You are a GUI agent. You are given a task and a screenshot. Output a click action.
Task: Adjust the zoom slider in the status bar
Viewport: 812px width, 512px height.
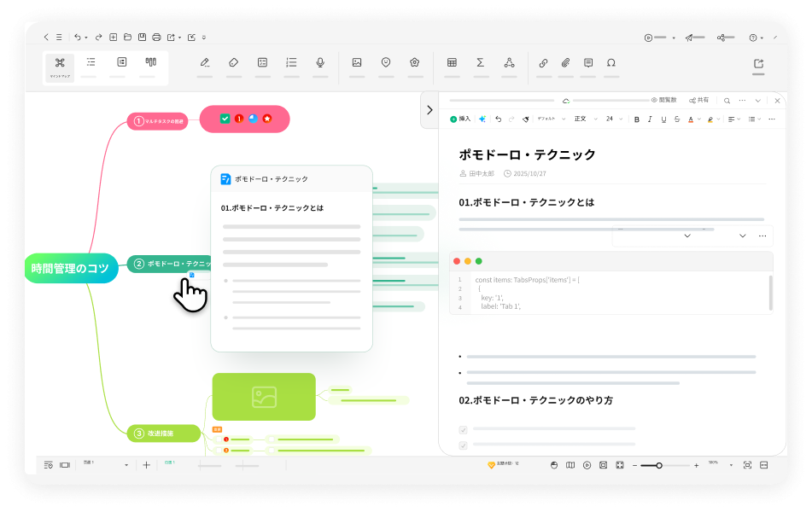point(657,465)
